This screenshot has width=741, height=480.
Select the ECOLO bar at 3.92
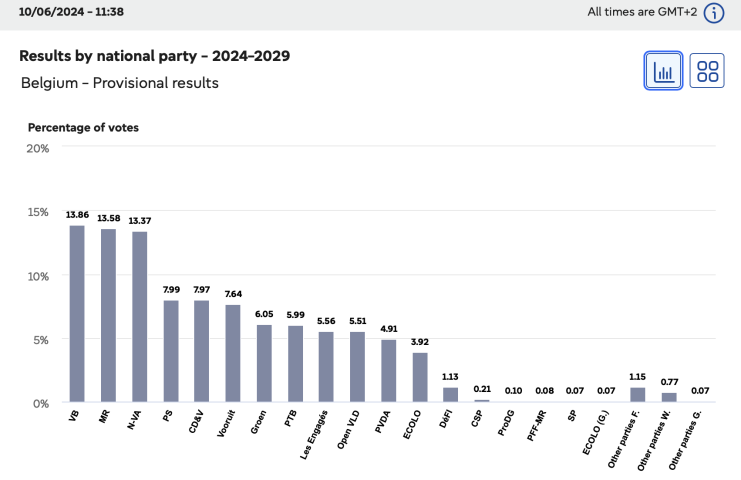419,377
